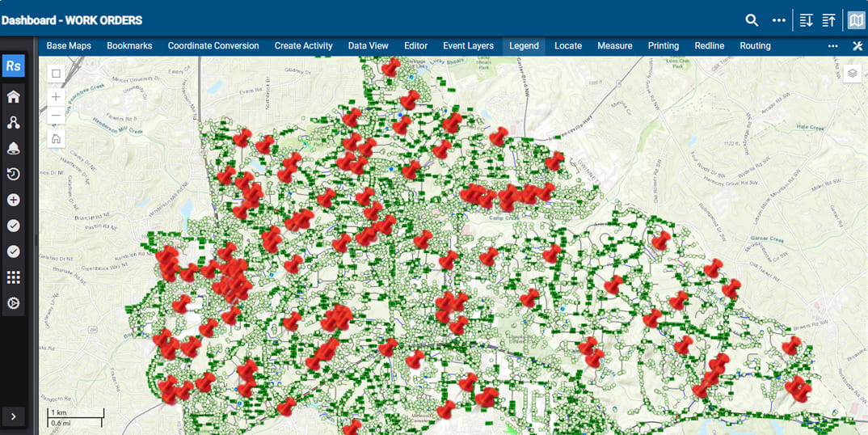This screenshot has height=435, width=868.
Task: Select the Legend tab
Action: point(524,46)
